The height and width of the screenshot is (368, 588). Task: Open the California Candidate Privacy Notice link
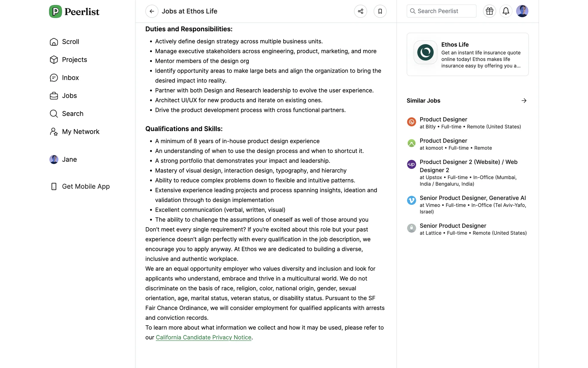203,337
